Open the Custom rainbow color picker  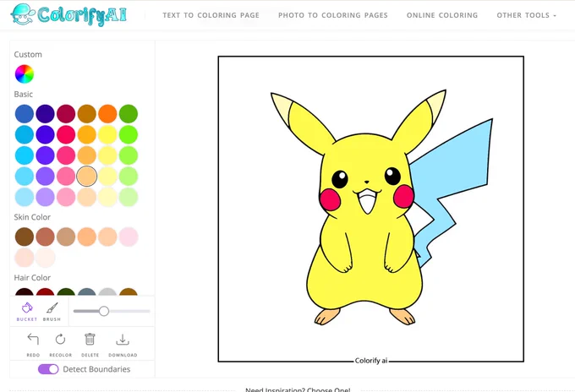point(25,74)
